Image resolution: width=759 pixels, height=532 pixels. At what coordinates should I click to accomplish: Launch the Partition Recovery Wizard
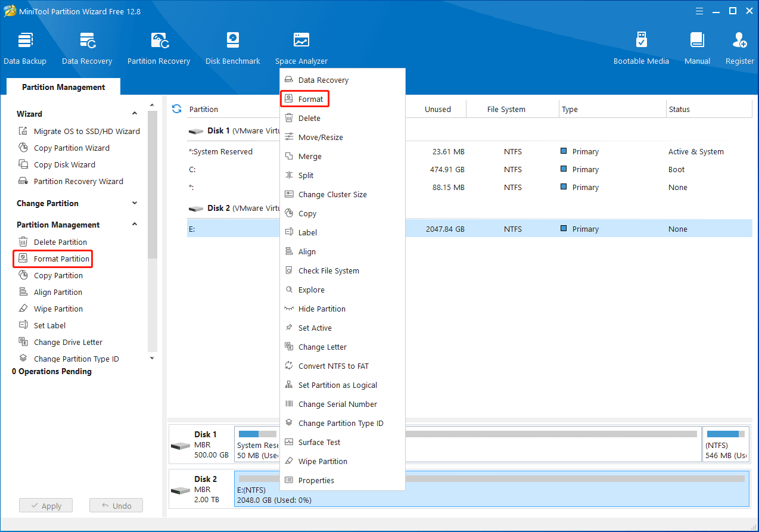71,181
